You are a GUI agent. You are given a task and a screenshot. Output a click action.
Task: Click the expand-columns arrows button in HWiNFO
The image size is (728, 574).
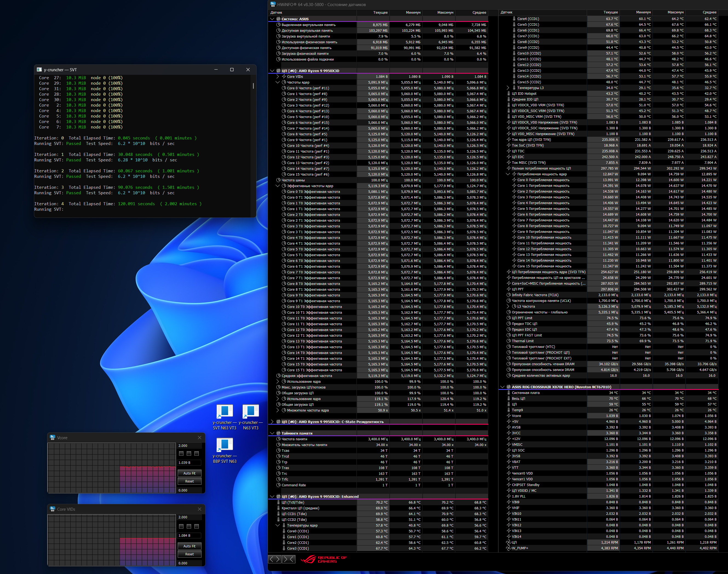(275, 559)
